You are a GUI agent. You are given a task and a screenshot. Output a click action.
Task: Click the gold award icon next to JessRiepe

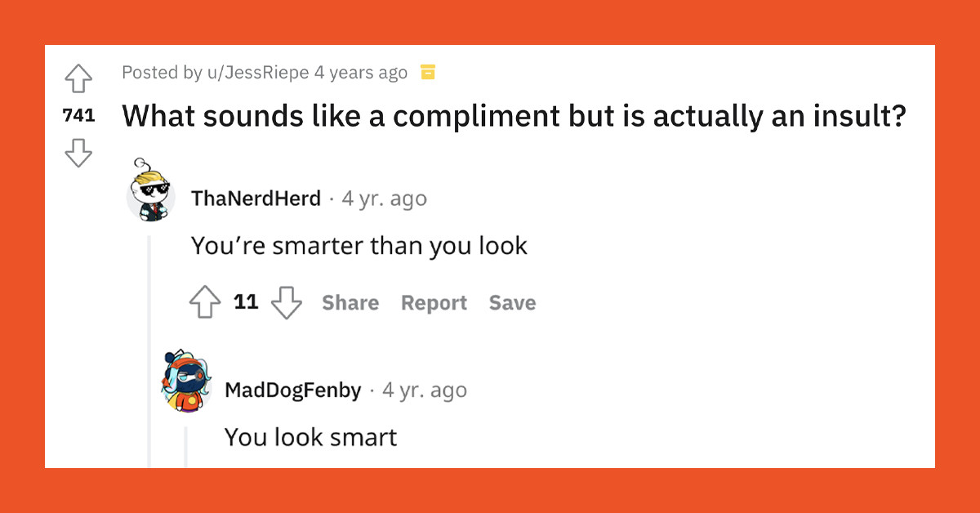point(427,72)
